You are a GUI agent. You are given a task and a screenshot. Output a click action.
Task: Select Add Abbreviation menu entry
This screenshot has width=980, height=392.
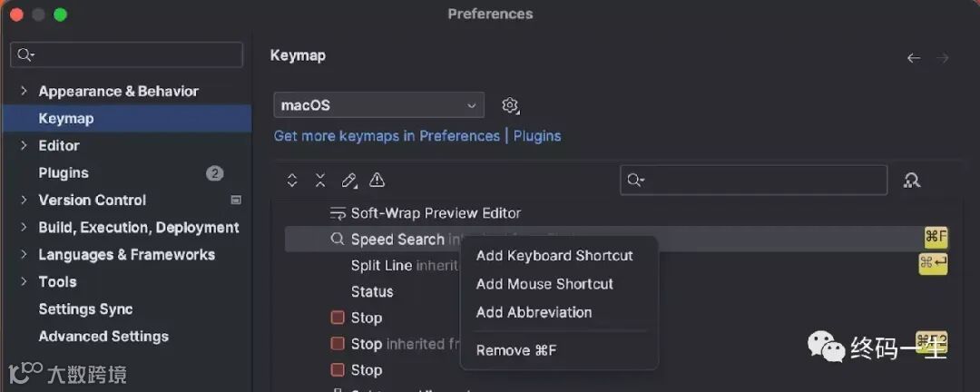[x=534, y=312]
